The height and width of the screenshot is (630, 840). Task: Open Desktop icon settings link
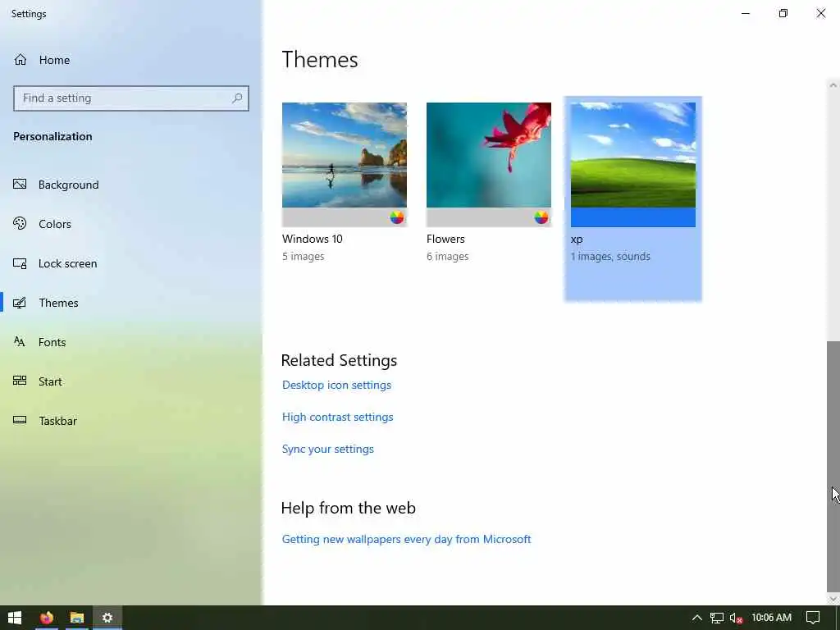point(336,386)
